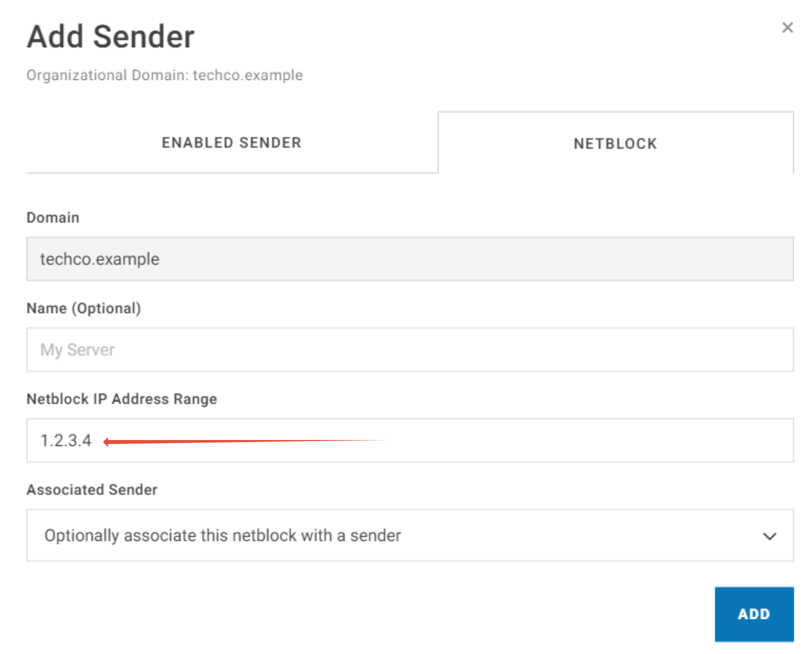Click the Add Sender title
Viewport: 812px width, 654px height.
click(x=110, y=36)
